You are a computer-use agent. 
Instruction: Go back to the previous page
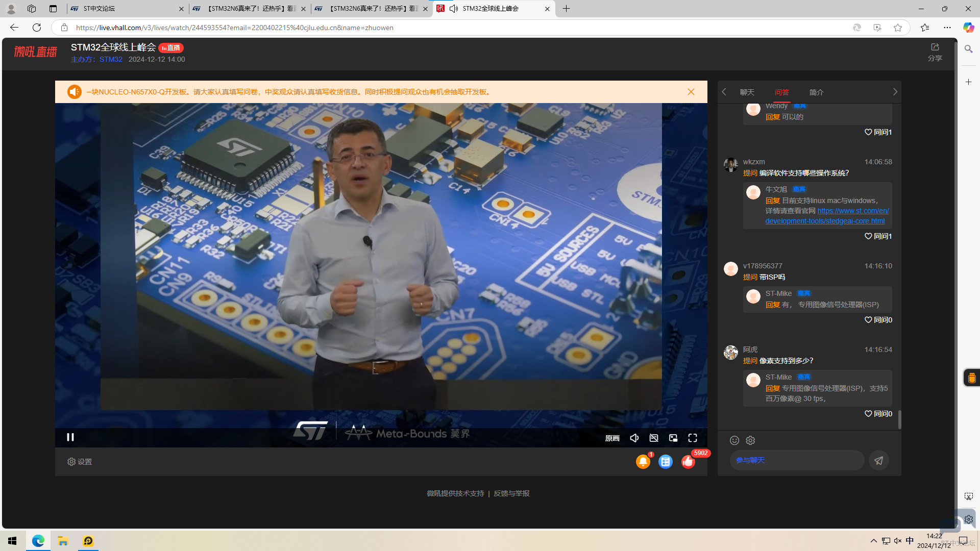pyautogui.click(x=14, y=28)
